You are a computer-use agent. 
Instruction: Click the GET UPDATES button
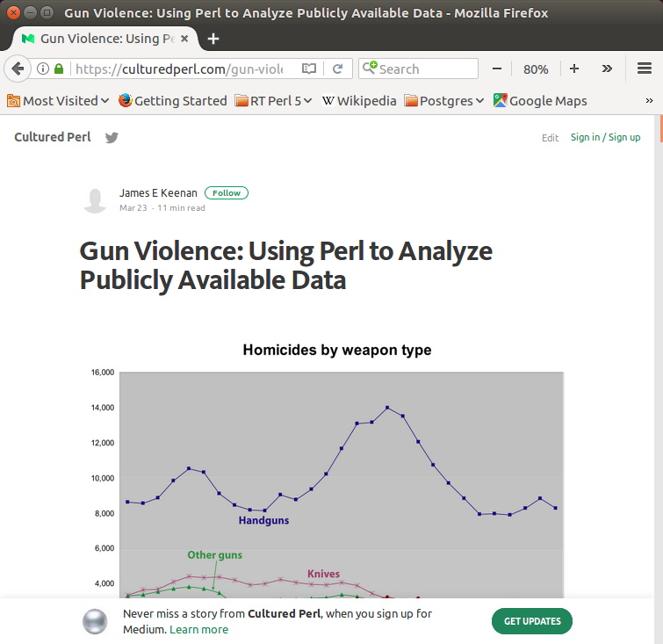(532, 621)
